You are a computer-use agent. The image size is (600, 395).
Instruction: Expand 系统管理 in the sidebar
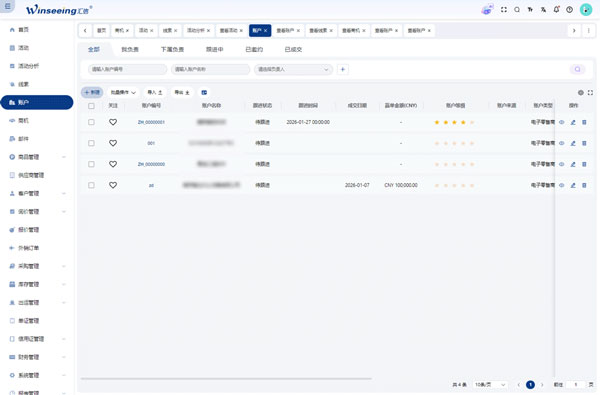[x=36, y=375]
